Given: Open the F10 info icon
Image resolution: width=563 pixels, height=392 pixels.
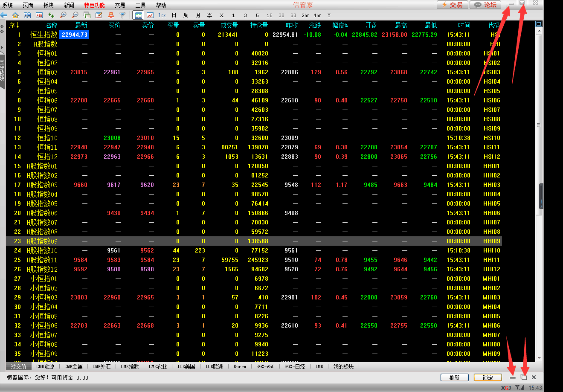Looking at the screenshot, I should coord(39,15).
